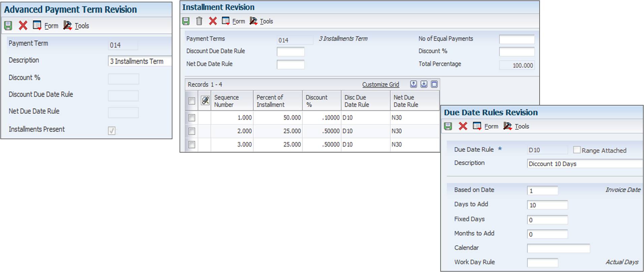Image resolution: width=644 pixels, height=272 pixels.
Task: Click Save icon in Due Date Rules Revision
Action: tap(448, 126)
